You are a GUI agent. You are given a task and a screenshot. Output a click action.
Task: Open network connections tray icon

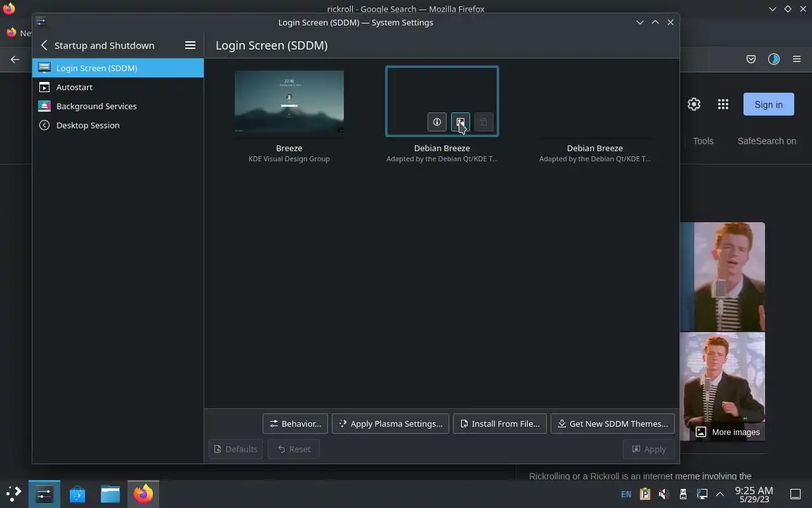(702, 493)
